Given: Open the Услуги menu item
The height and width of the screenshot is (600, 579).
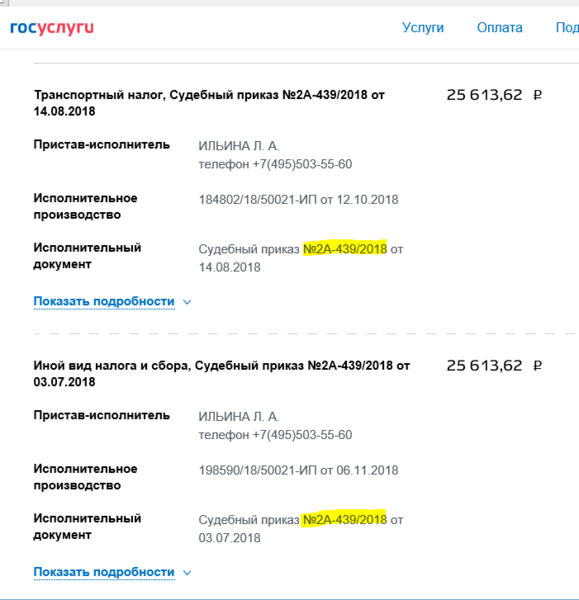Looking at the screenshot, I should tap(423, 28).
